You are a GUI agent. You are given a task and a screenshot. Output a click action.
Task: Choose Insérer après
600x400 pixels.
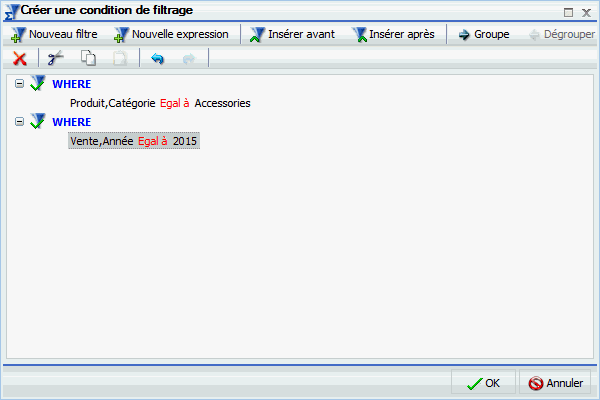click(x=393, y=34)
